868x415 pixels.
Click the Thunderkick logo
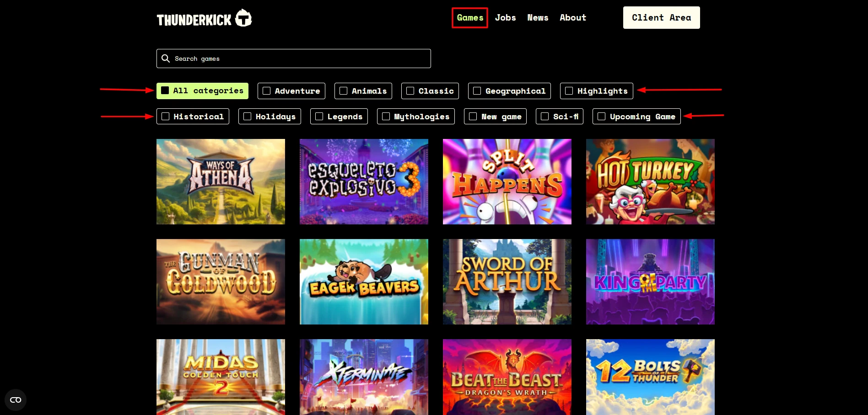204,18
